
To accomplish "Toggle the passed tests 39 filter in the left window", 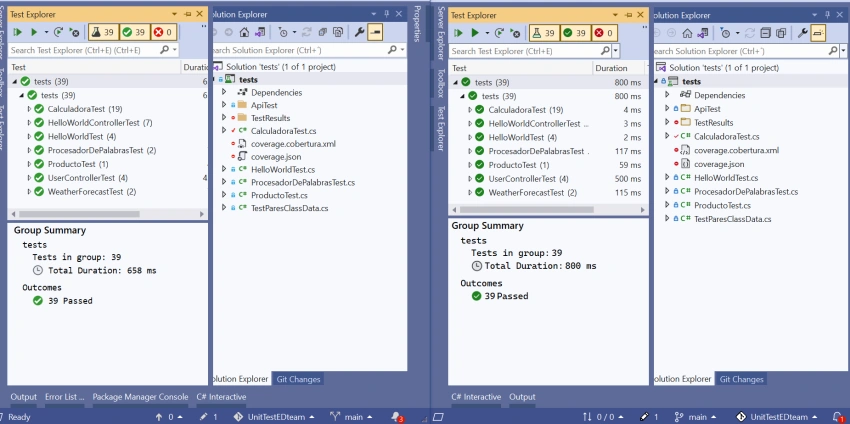I will pyautogui.click(x=134, y=33).
